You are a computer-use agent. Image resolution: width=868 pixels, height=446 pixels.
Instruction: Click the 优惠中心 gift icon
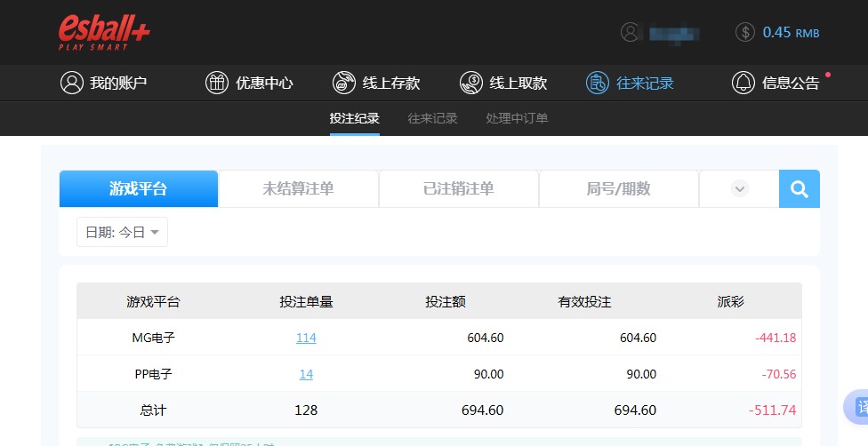(x=217, y=83)
